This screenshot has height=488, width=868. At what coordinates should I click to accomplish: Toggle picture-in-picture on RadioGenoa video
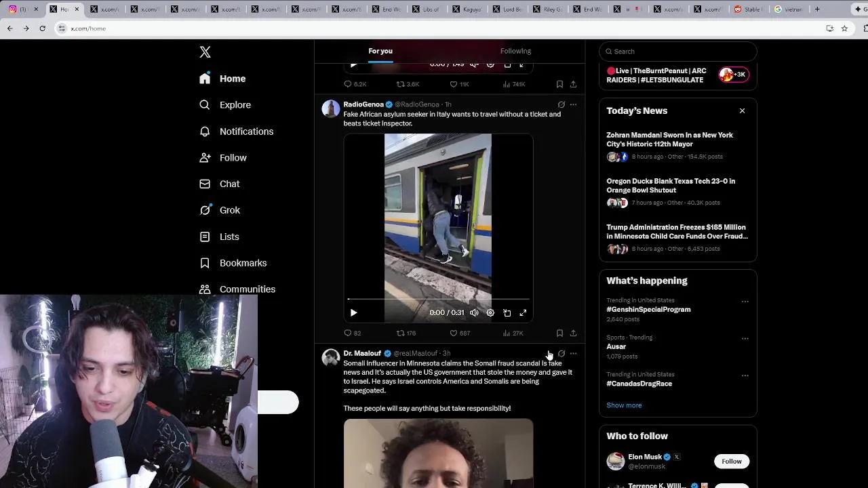[x=507, y=313]
